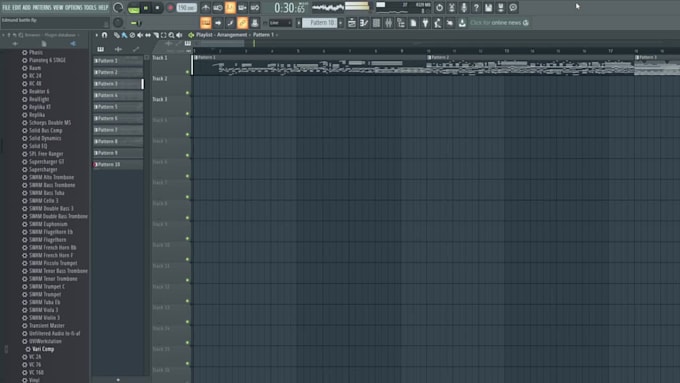The width and height of the screenshot is (680, 383).
Task: Open the playlist options menu arrow
Action: point(97,35)
